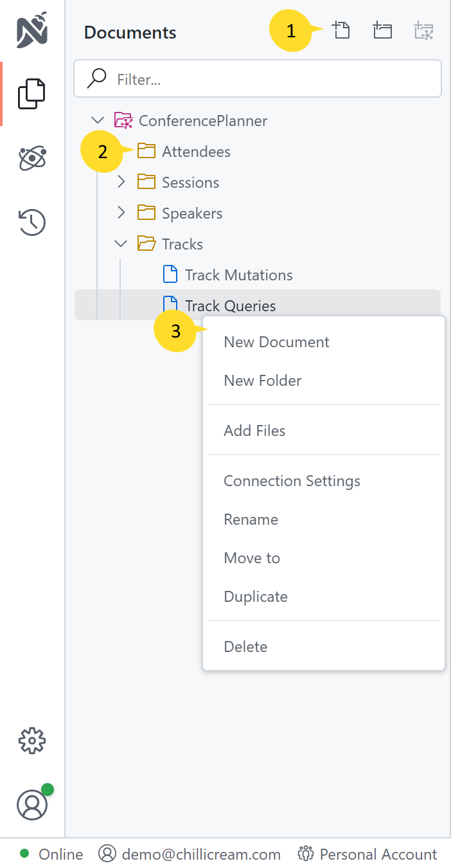The image size is (451, 868).
Task: Choose New Document from context menu
Action: point(276,342)
